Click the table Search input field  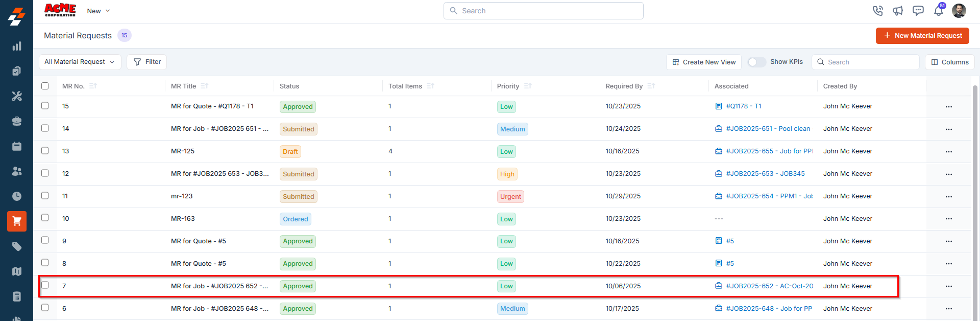tap(866, 62)
